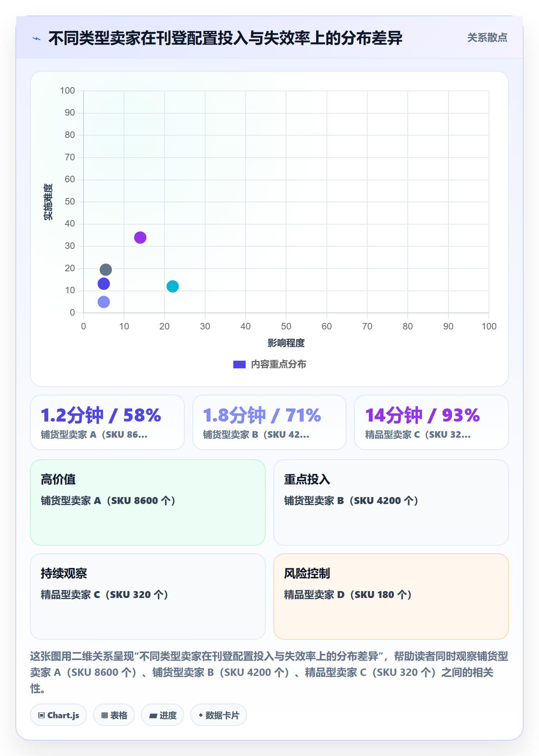Select the title 不同类型卖家在刊登配置投入与失效率上的分布差异

[225, 38]
